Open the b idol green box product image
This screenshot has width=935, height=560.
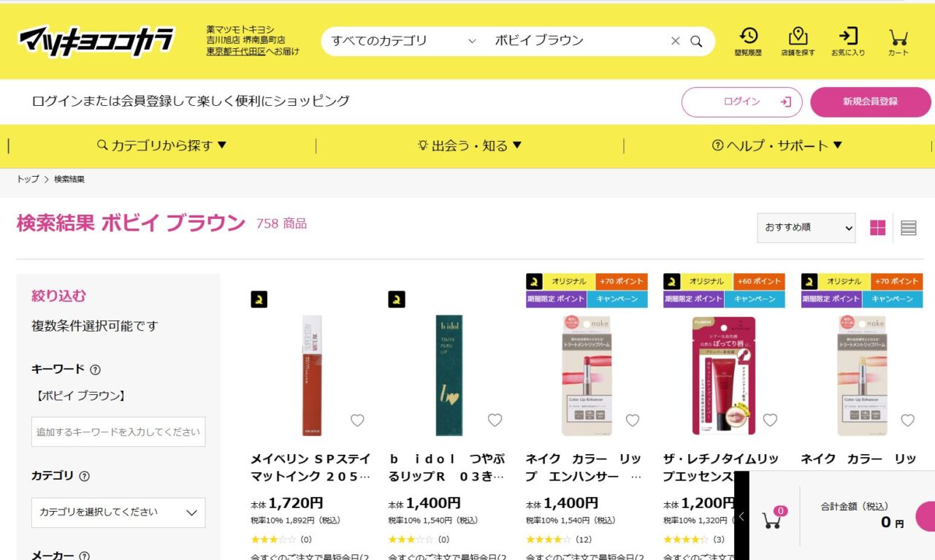pos(449,375)
